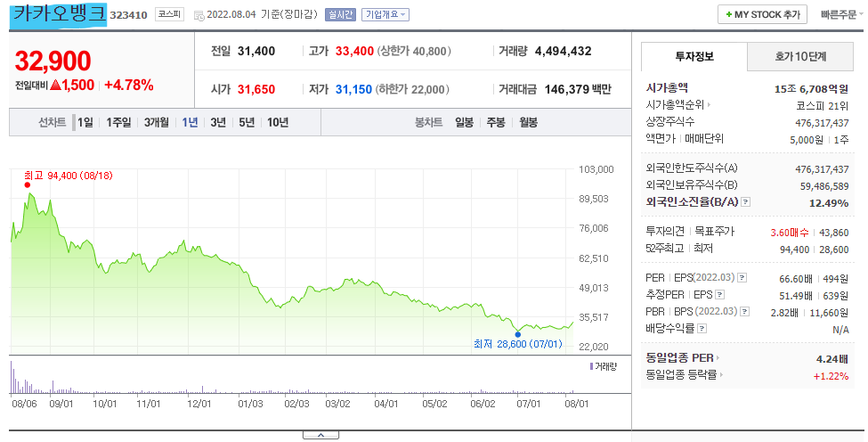Select the 5년 line chart period
The image size is (868, 442).
point(247,122)
